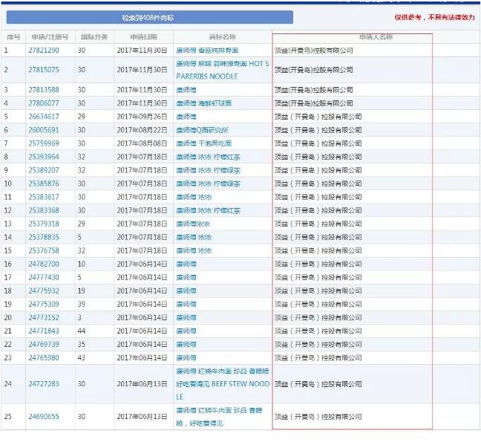Select date 2017年09月26日 cell

coord(142,117)
